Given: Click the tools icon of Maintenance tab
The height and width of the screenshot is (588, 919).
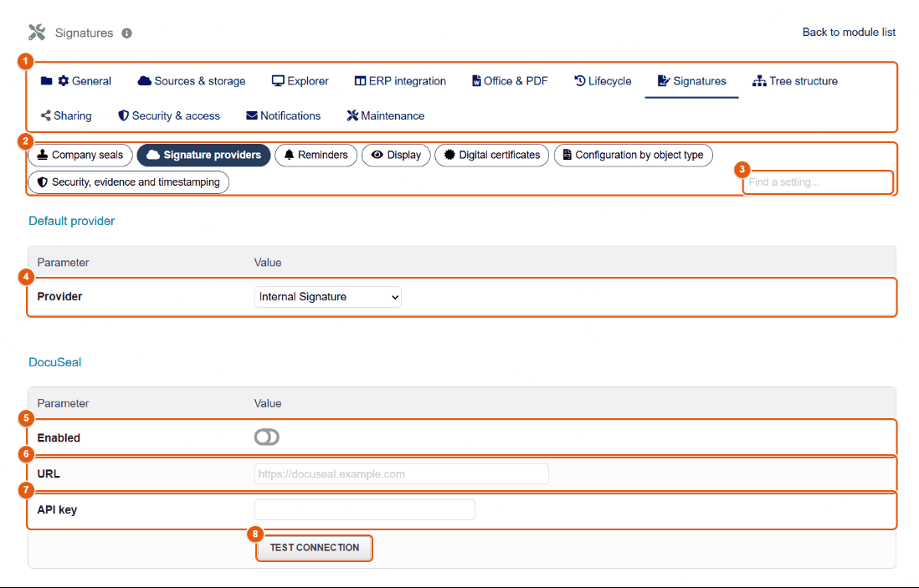Looking at the screenshot, I should click(x=352, y=115).
